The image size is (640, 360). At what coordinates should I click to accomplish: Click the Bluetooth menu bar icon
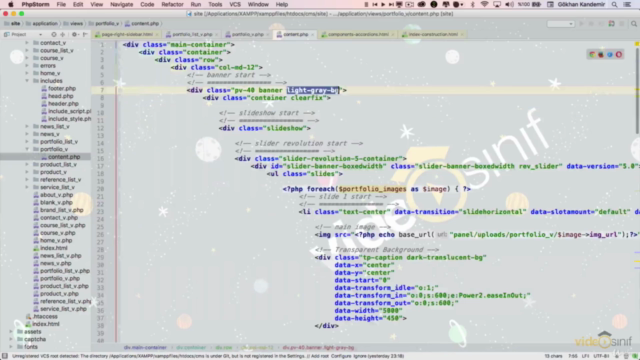click(x=473, y=4)
